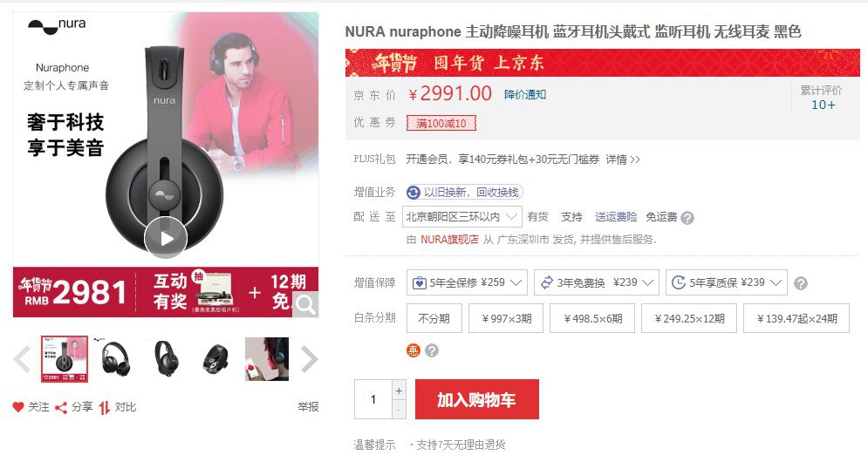Click the orange 惠 badge icon
Image resolution: width=868 pixels, height=462 pixels.
(x=413, y=350)
